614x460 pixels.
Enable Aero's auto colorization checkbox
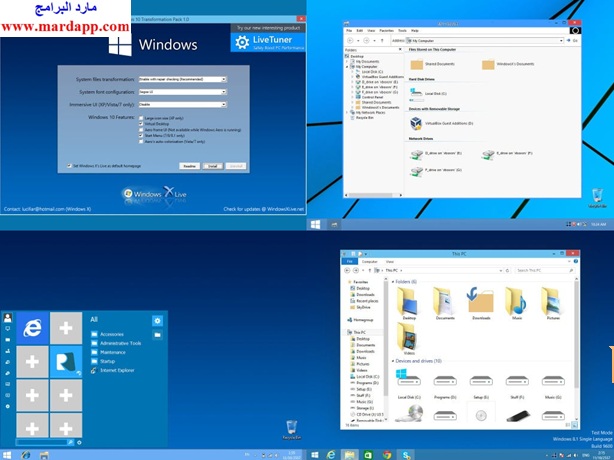click(x=141, y=141)
